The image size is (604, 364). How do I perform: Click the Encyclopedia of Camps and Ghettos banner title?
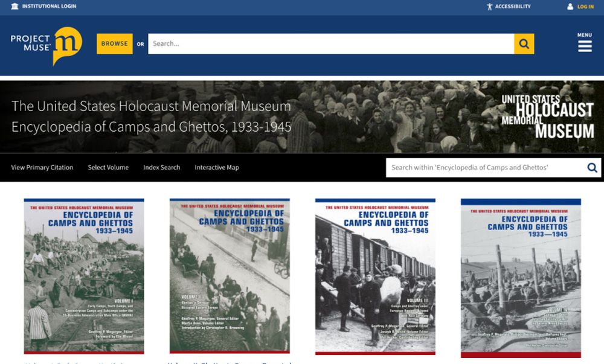point(152,117)
